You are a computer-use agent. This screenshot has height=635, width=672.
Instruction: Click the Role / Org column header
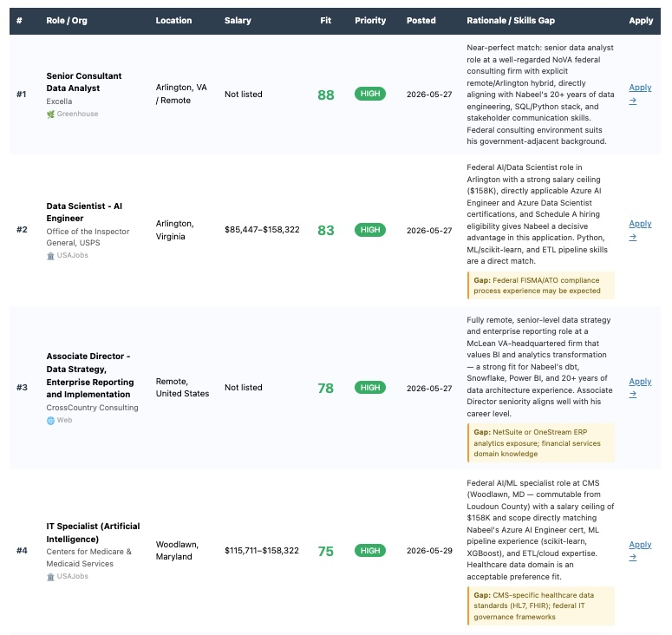67,21
